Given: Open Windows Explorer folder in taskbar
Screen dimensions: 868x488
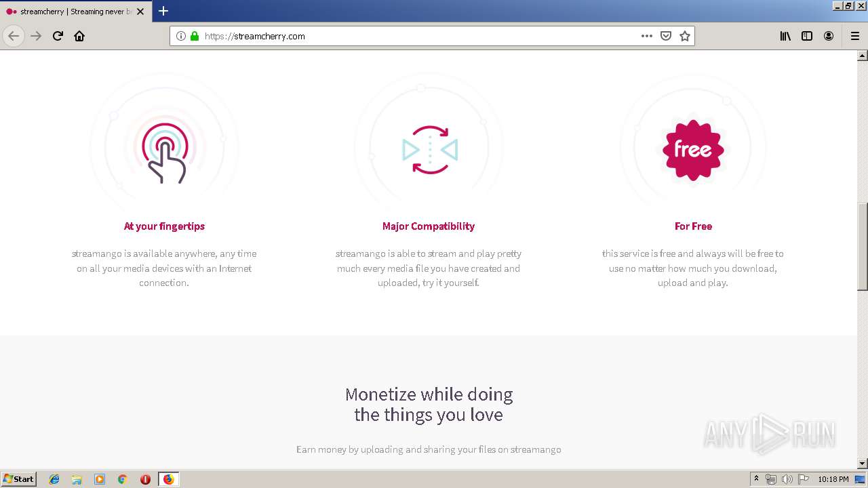Looking at the screenshot, I should point(77,479).
